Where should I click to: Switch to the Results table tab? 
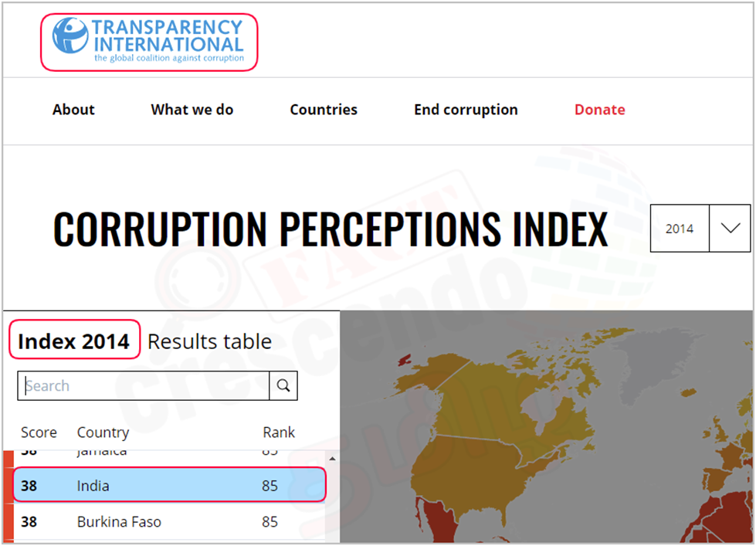(x=210, y=341)
